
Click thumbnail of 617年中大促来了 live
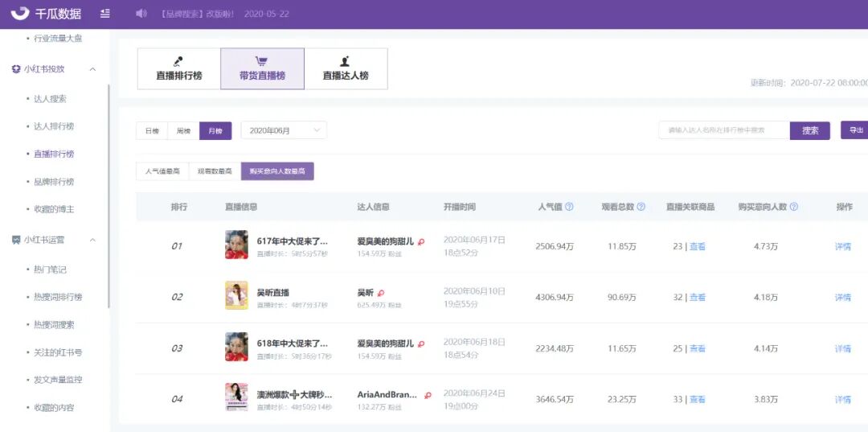point(236,245)
